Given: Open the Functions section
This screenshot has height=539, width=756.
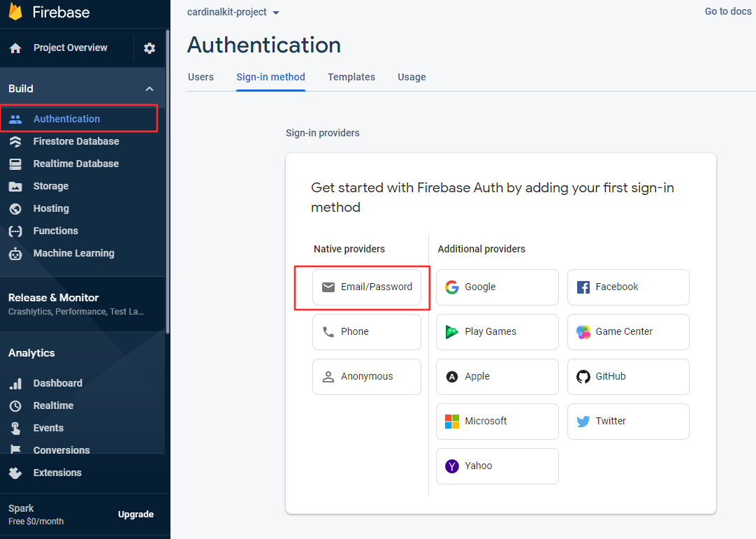Looking at the screenshot, I should coord(56,231).
